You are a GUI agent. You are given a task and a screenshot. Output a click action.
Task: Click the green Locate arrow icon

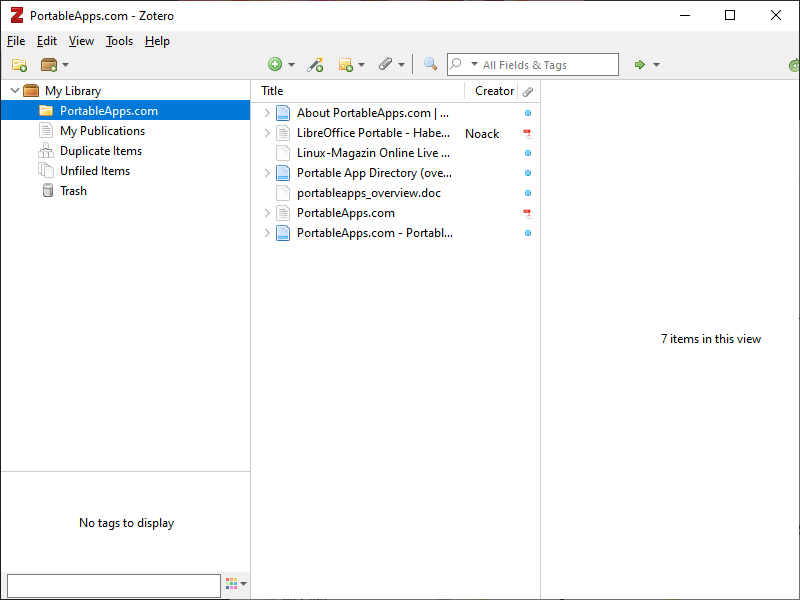coord(640,65)
